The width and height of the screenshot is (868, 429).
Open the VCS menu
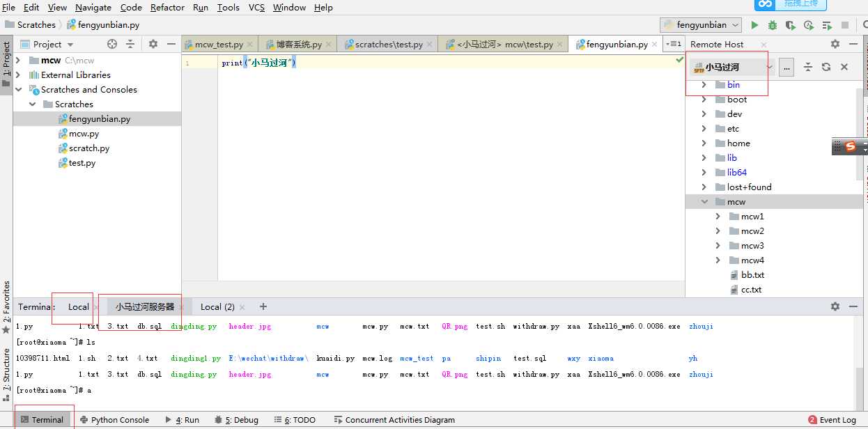[x=256, y=8]
